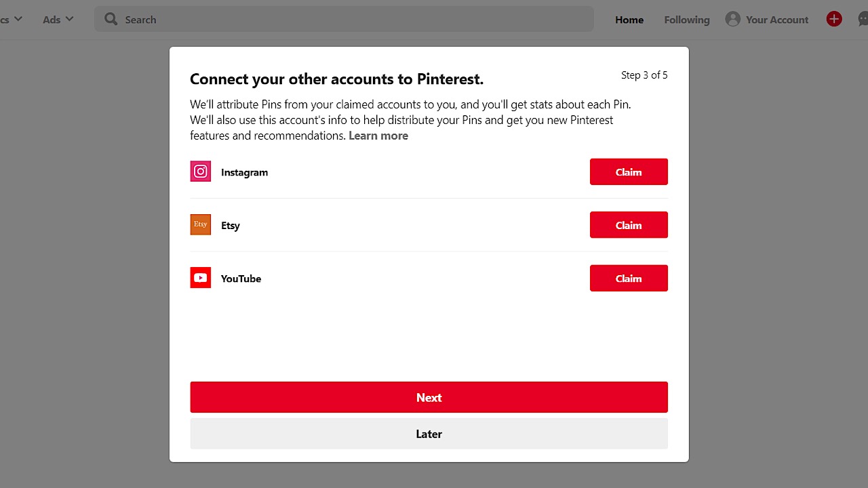Focus the Search input field
The height and width of the screenshot is (488, 868).
click(353, 20)
